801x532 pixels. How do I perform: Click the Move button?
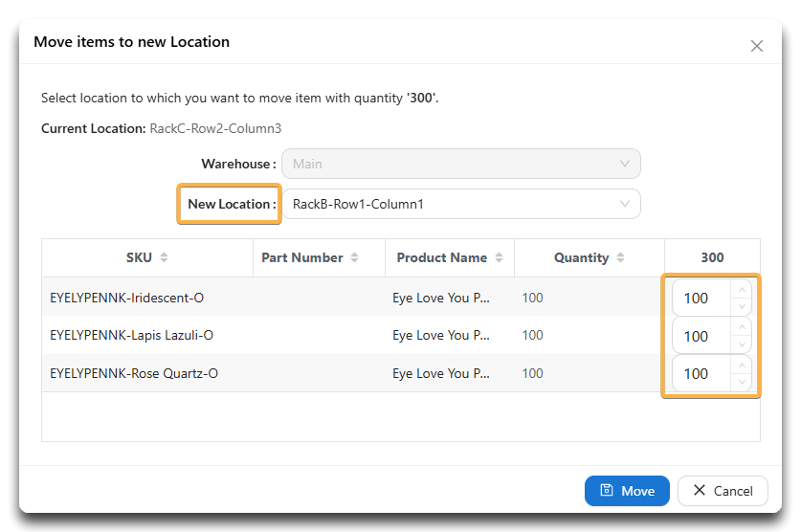tap(627, 491)
